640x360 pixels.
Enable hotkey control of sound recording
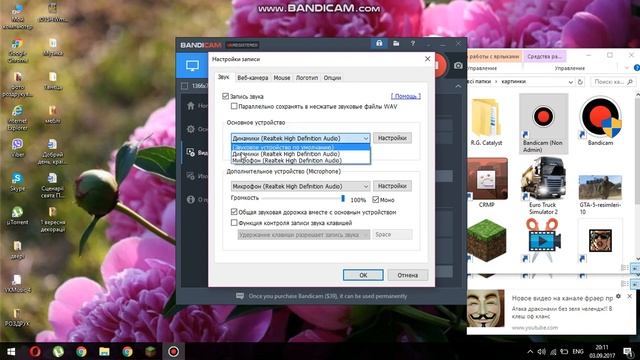(x=234, y=223)
